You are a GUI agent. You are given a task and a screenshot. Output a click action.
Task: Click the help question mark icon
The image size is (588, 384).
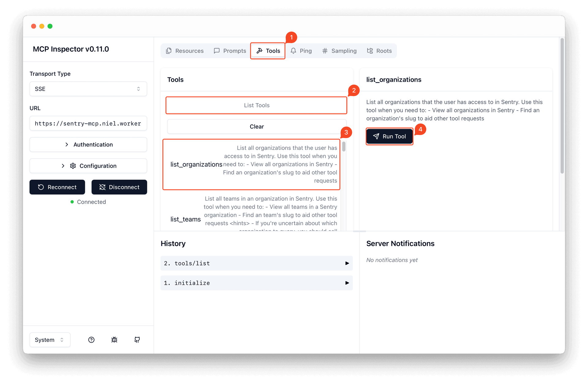coord(91,340)
